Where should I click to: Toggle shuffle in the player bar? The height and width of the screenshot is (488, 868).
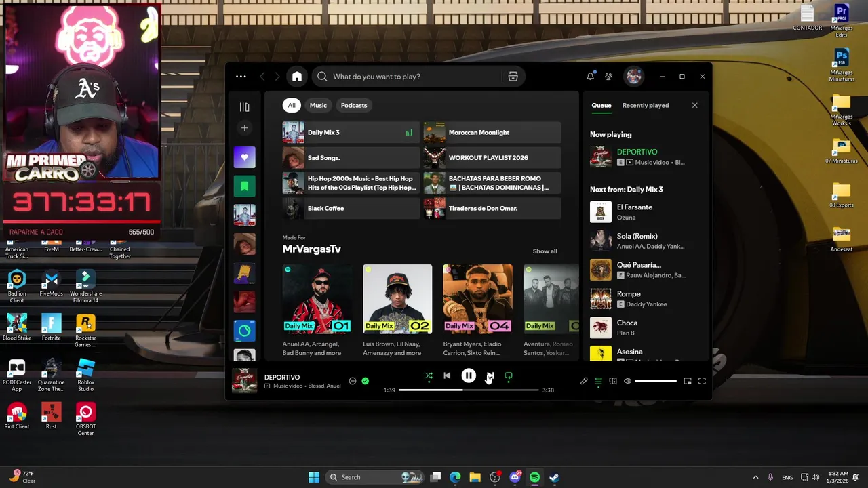pos(429,375)
